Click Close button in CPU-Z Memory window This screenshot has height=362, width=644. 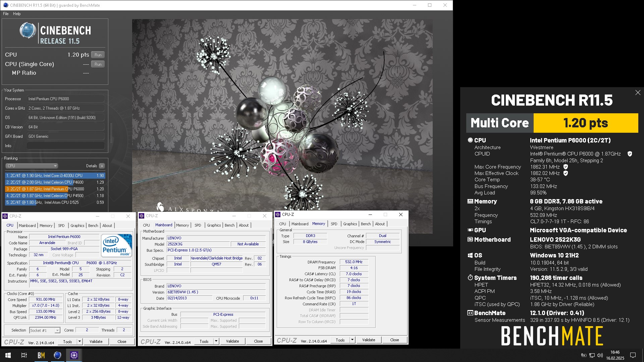click(394, 340)
